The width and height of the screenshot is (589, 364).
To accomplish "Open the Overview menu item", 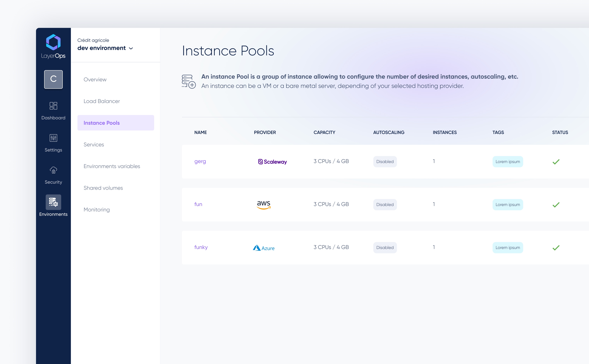I will click(95, 79).
